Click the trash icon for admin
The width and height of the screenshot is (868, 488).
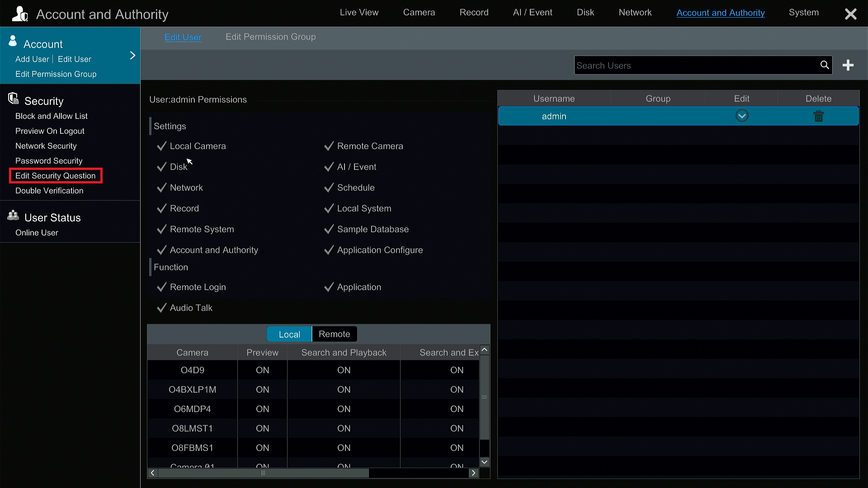[819, 116]
